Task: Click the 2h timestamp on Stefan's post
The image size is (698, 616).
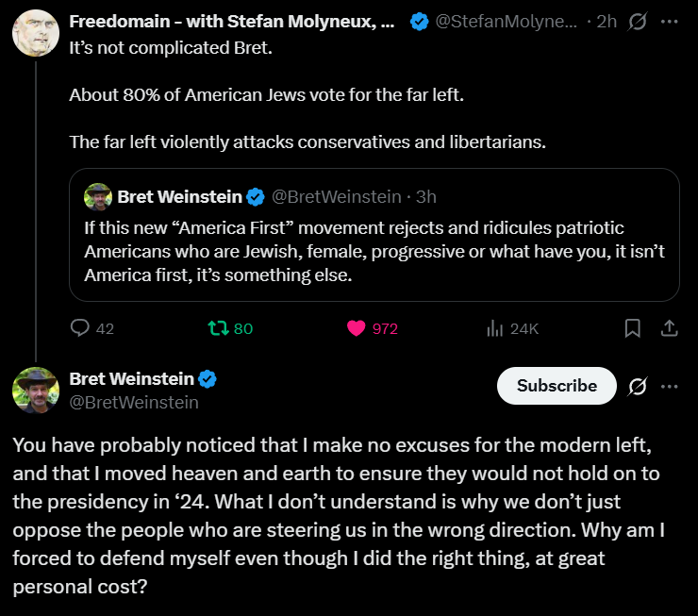Action: [x=607, y=22]
